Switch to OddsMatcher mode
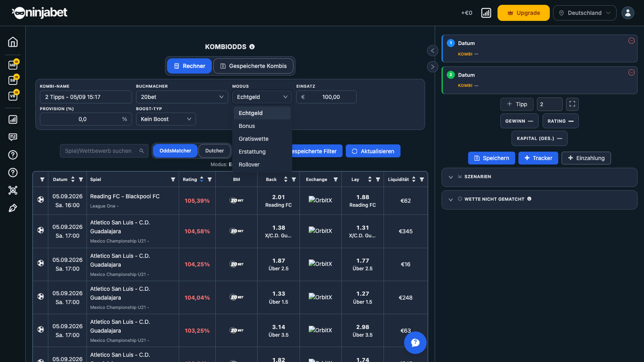644x362 pixels. (175, 151)
